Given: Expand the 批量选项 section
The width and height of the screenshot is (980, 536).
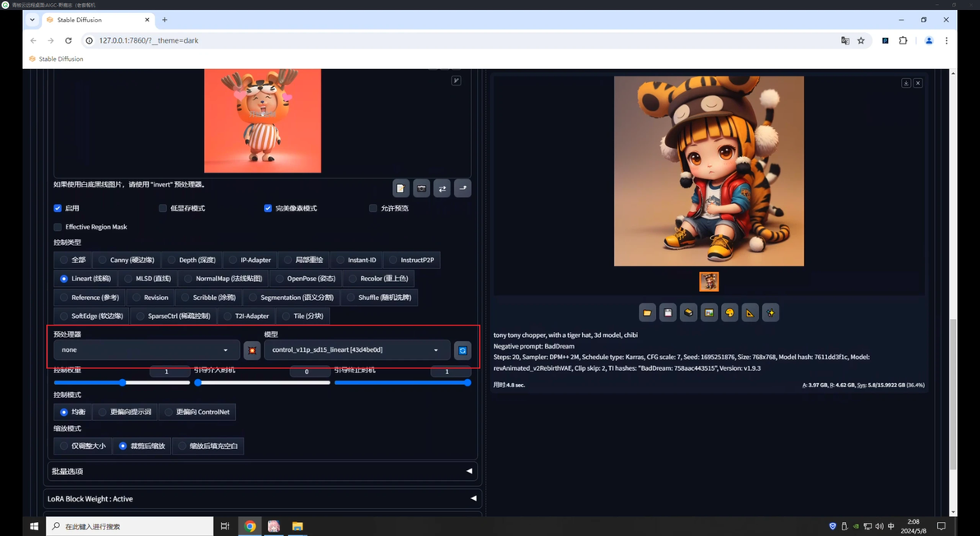Looking at the screenshot, I should coord(262,471).
